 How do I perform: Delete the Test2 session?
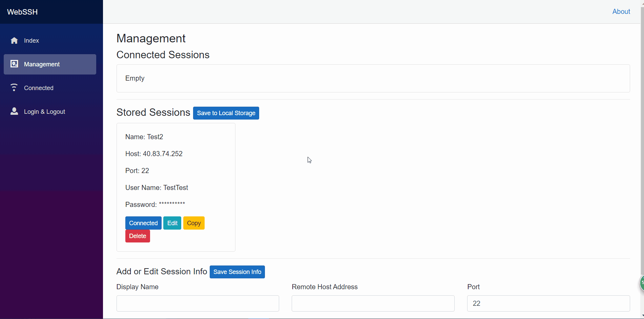coord(138,236)
